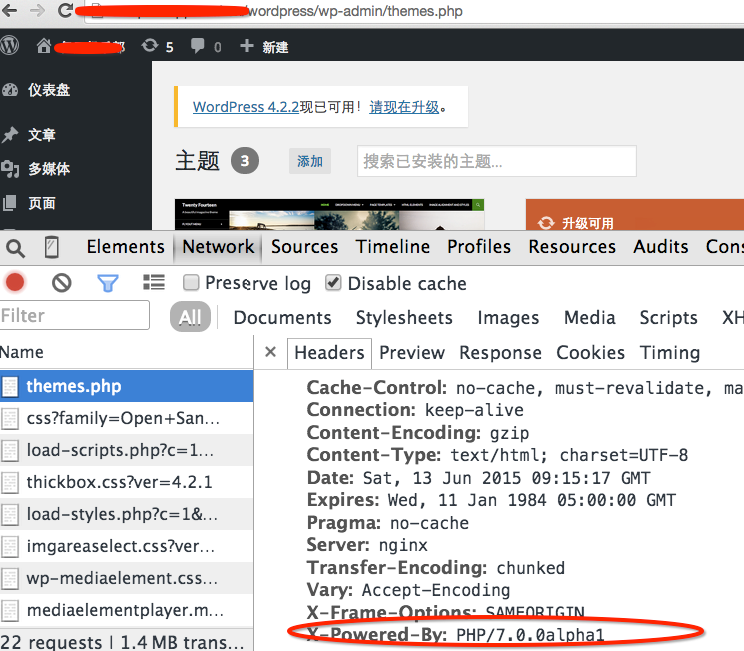Switch to the Sources panel tab
This screenshot has width=744, height=651.
(x=304, y=247)
